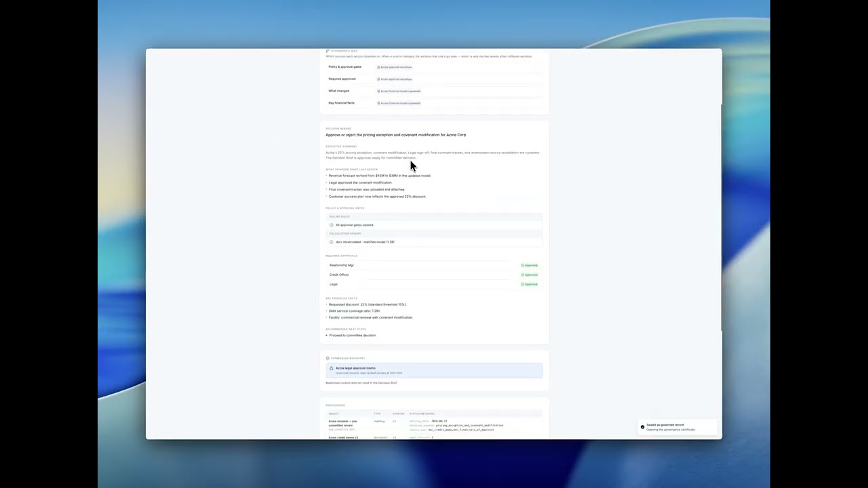868x488 pixels.
Task: Open source chip beside Key financial facts
Action: click(399, 103)
